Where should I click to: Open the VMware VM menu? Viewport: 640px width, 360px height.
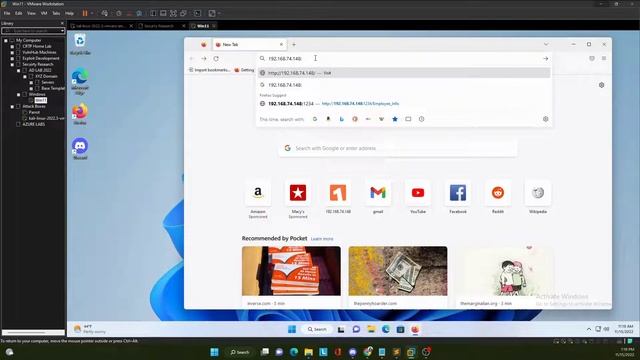[44, 13]
